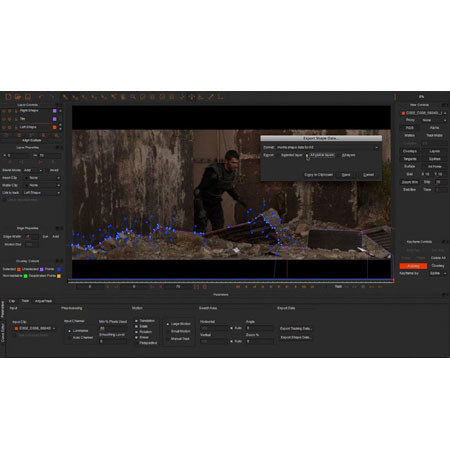Toggle visibility eye of Left Shape layer
The width and height of the screenshot is (450, 450).
pos(4,127)
